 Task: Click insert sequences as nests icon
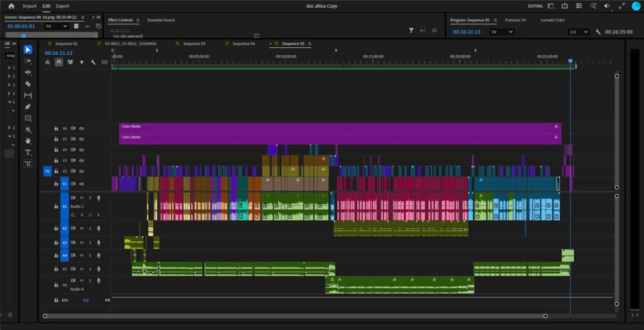pos(48,62)
